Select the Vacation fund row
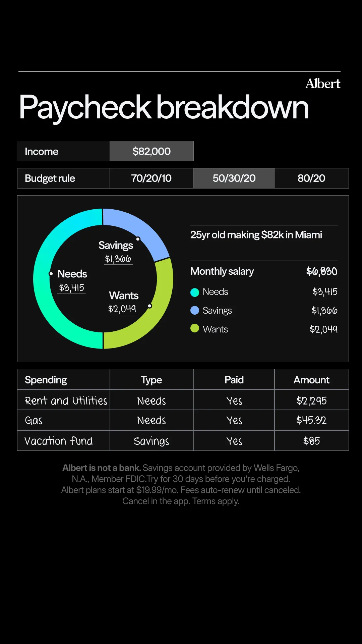Image resolution: width=362 pixels, height=644 pixels. (183, 441)
